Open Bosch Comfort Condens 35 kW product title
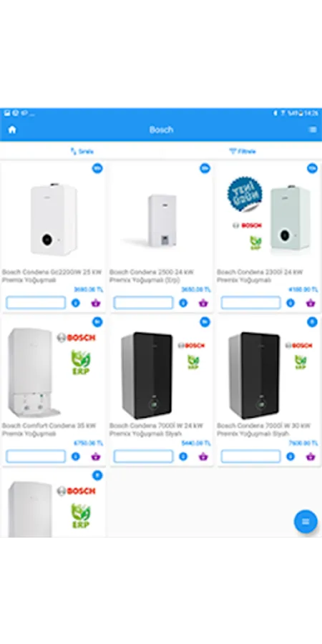The image size is (322, 644). coord(49,429)
